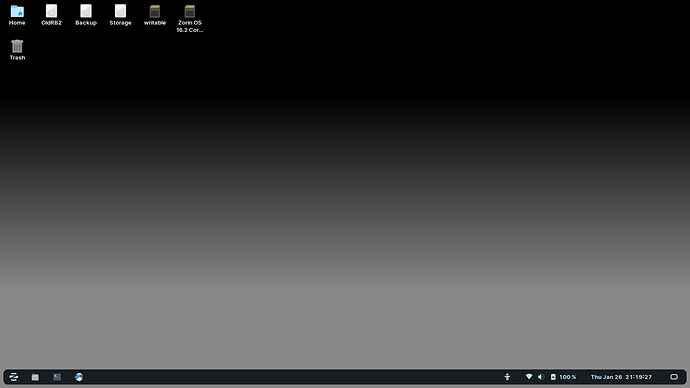Click the battery icon in the tray
The width and height of the screenshot is (690, 388).
tap(553, 377)
